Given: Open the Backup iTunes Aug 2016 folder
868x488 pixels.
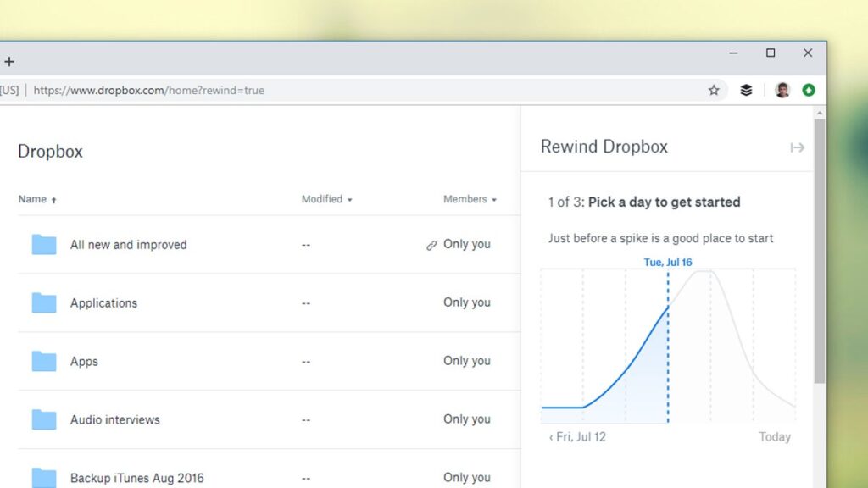Looking at the screenshot, I should pyautogui.click(x=137, y=478).
